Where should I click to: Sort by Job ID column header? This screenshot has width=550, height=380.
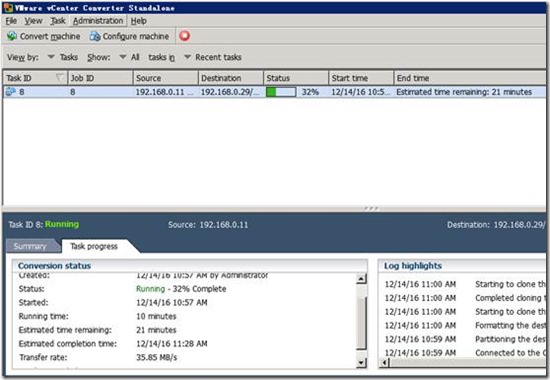pos(100,78)
